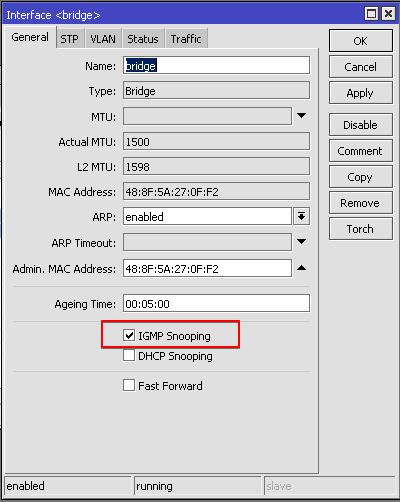Add a Comment to the interface

tap(361, 151)
